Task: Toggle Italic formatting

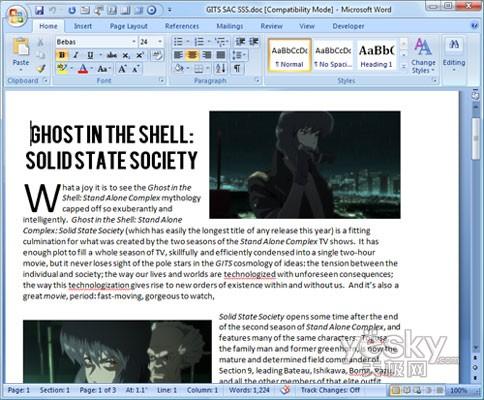Action: point(76,55)
